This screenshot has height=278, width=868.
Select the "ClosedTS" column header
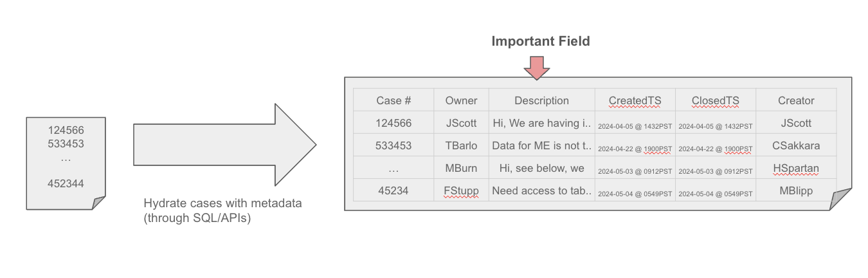pyautogui.click(x=715, y=100)
